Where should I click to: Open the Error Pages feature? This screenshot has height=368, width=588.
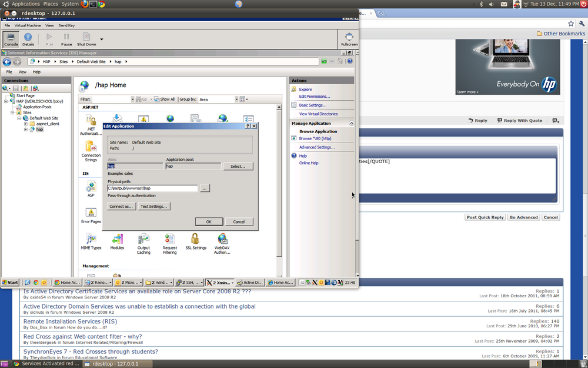coord(91,216)
